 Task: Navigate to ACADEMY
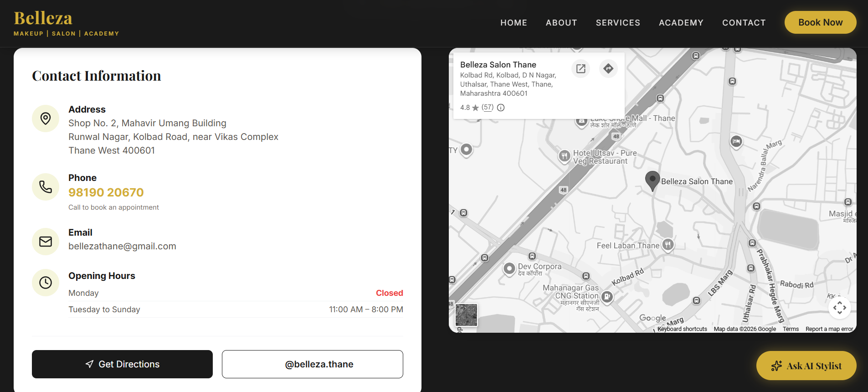click(x=681, y=23)
